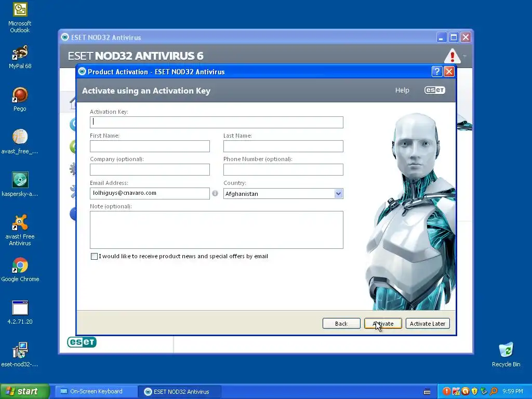Viewport: 532px width, 399px height.
Task: Click the ESET logo at main window bottom
Action: 82,342
